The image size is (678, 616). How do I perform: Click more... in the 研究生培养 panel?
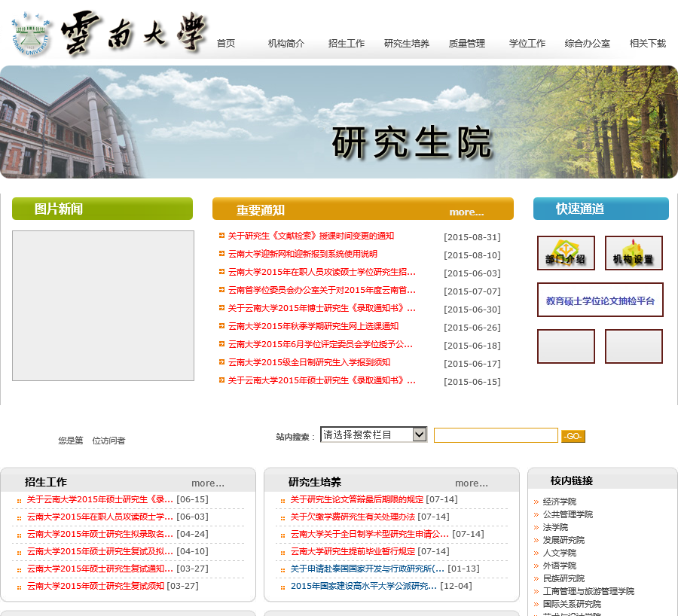pos(472,483)
